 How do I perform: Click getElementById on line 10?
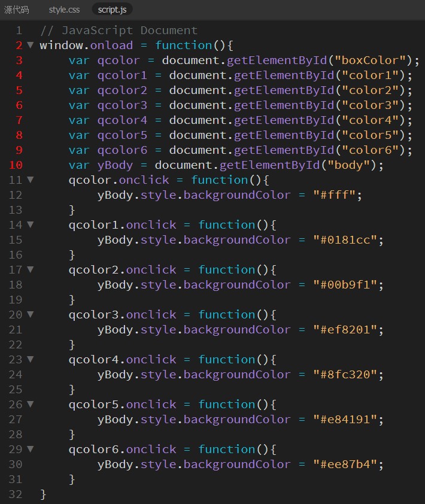pos(269,165)
